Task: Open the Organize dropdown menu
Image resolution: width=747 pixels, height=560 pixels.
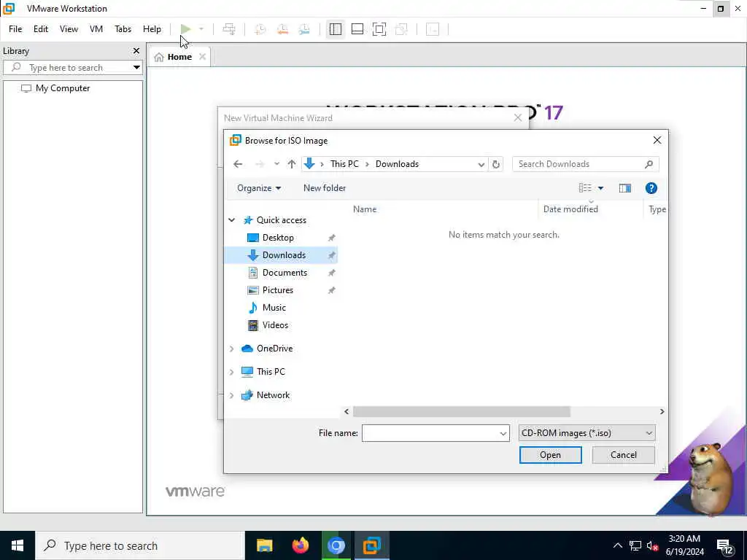Action: (x=259, y=188)
